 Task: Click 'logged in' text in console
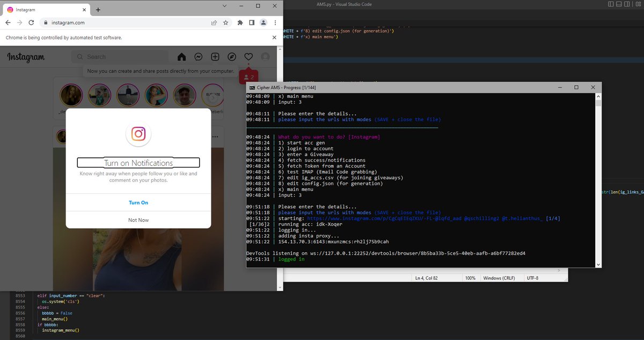(x=291, y=259)
